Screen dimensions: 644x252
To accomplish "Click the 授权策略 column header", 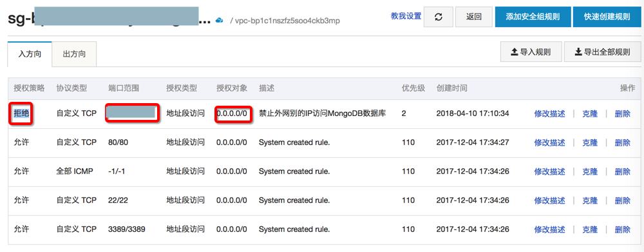I will point(29,88).
